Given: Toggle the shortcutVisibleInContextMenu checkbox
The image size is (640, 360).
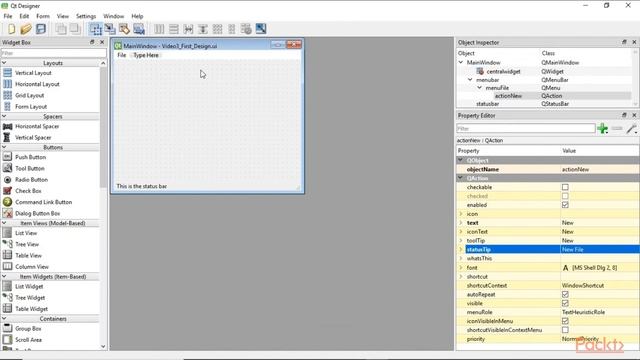Looking at the screenshot, I should [x=565, y=330].
